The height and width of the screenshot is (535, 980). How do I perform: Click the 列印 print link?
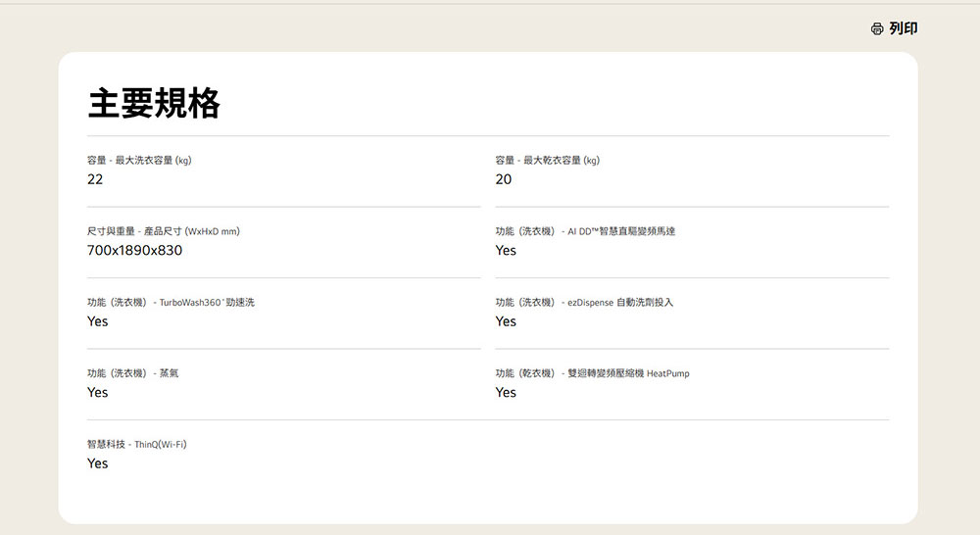903,29
